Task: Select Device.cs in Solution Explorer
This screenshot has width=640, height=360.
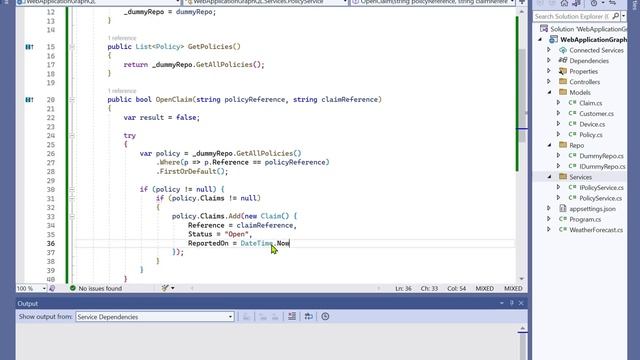Action: click(592, 124)
